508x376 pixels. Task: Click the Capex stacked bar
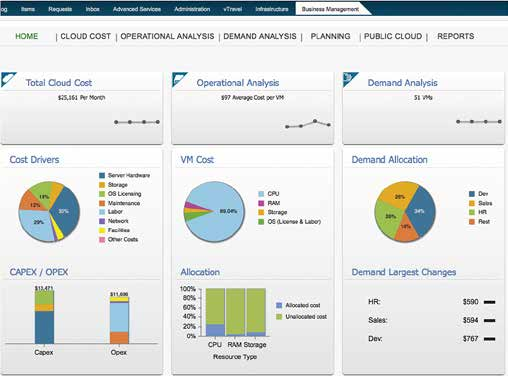click(x=44, y=317)
